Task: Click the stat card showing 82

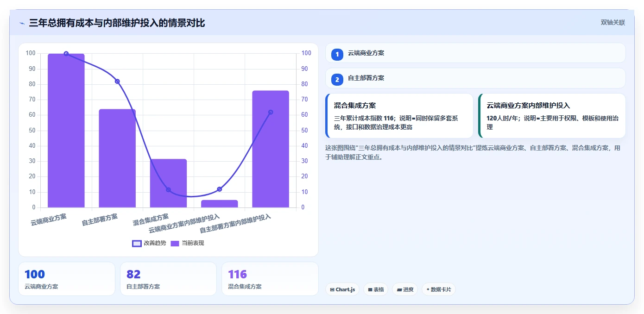Action: 168,279
